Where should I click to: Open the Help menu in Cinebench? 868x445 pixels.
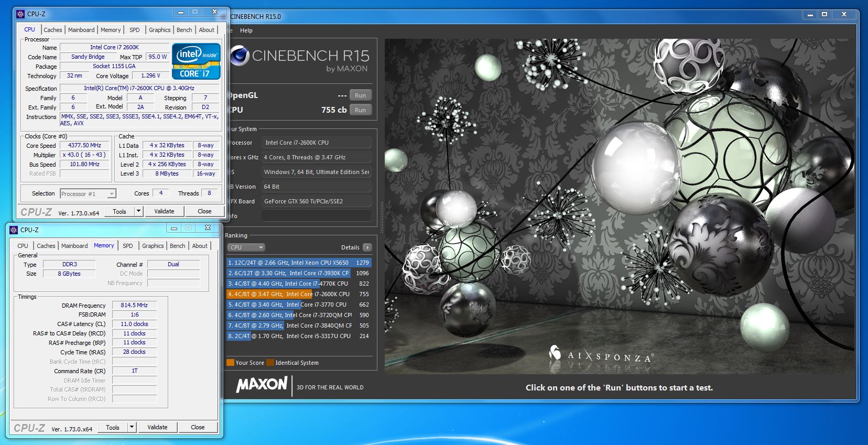click(246, 30)
